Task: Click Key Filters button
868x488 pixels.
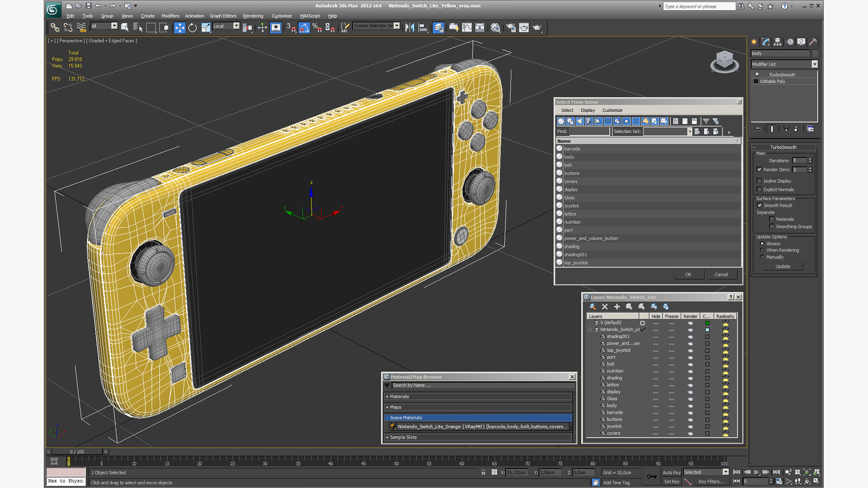Action: pyautogui.click(x=711, y=482)
